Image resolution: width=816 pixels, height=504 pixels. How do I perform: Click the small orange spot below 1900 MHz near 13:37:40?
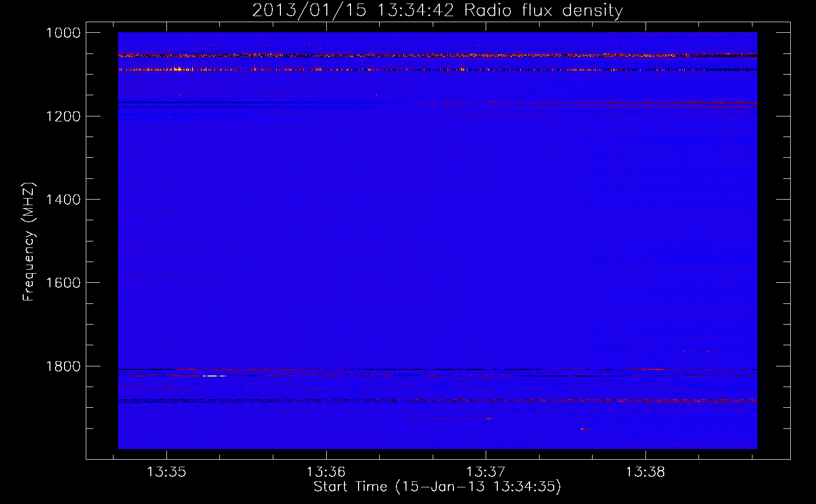coord(585,429)
